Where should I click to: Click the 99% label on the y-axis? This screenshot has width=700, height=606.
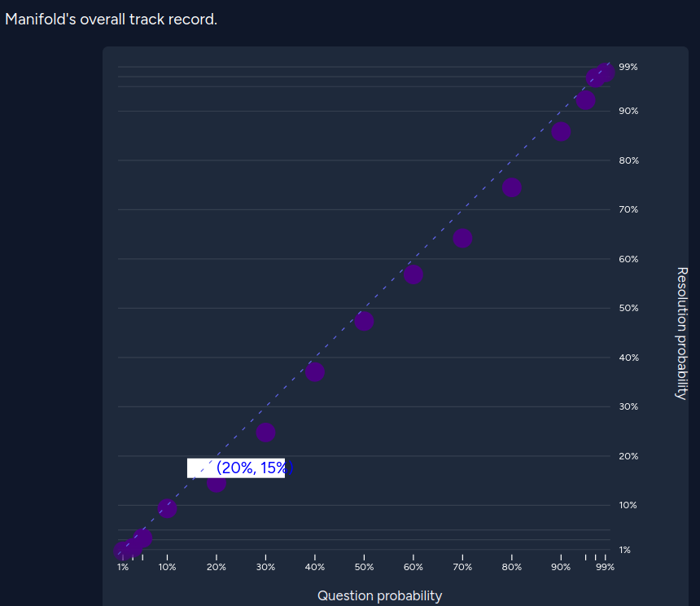628,67
